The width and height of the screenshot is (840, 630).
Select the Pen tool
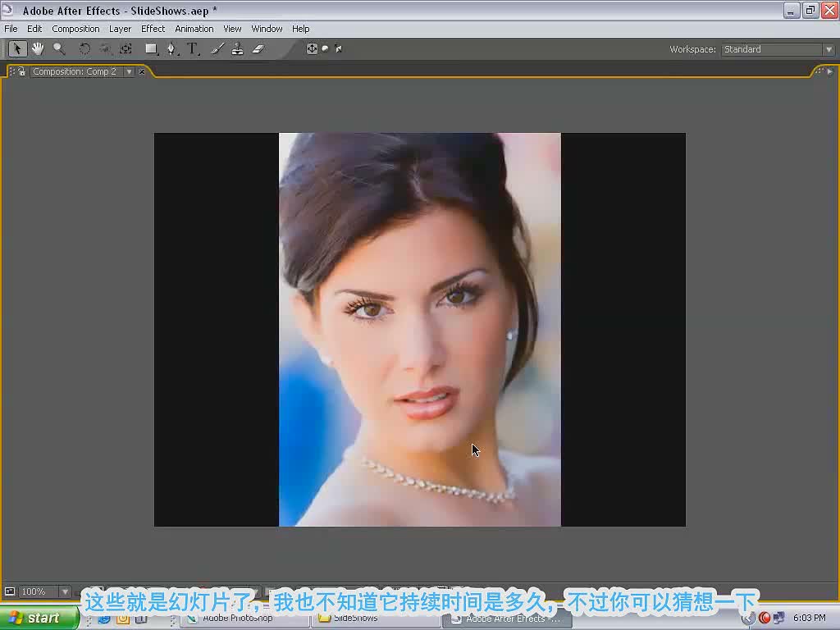tap(171, 48)
